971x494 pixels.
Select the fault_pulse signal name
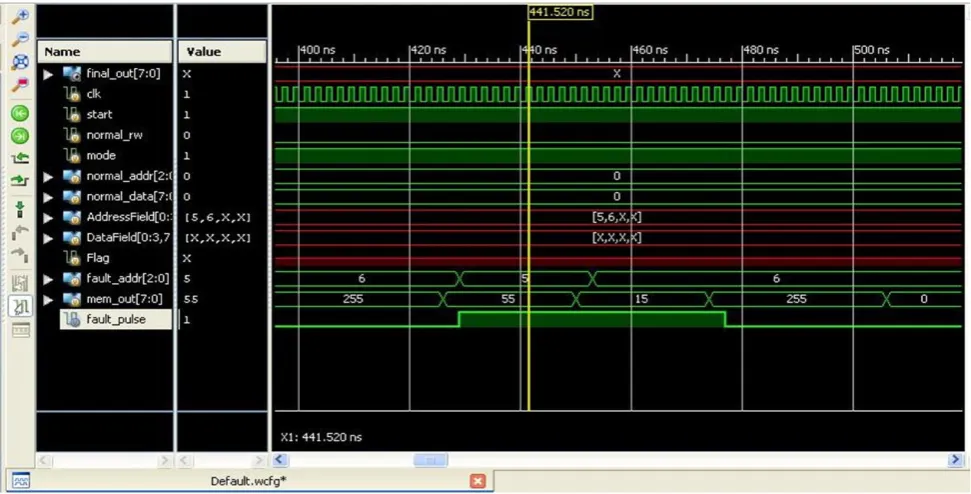[x=116, y=319]
